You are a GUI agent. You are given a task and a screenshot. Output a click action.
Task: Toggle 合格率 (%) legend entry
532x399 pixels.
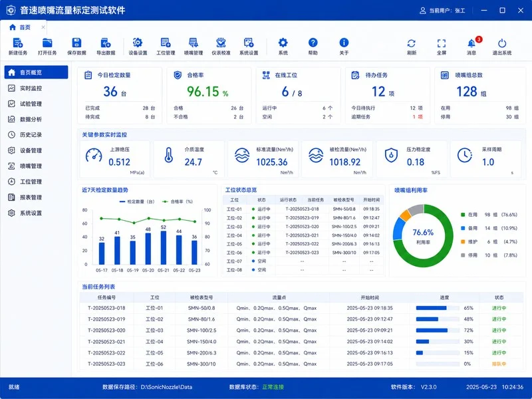pos(178,201)
